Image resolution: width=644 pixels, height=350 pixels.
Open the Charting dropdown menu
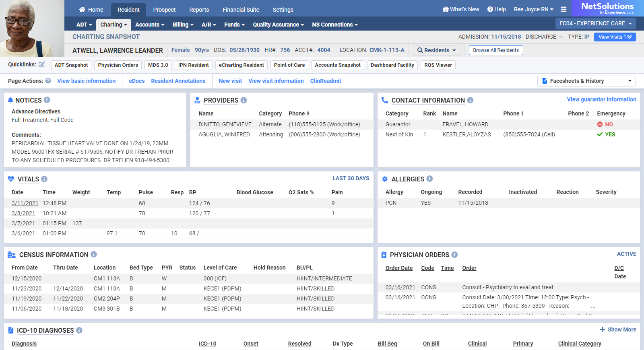tap(114, 25)
